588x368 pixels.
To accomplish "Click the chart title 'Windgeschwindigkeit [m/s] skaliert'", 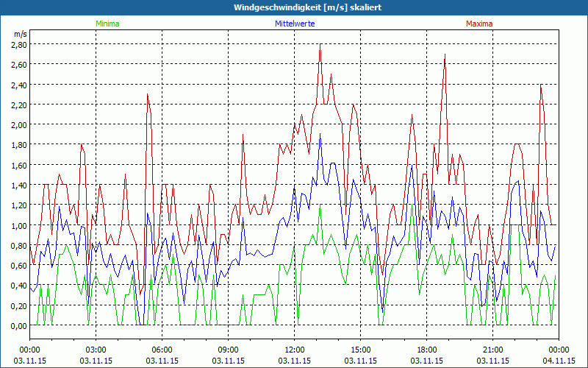I will [x=307, y=7].
